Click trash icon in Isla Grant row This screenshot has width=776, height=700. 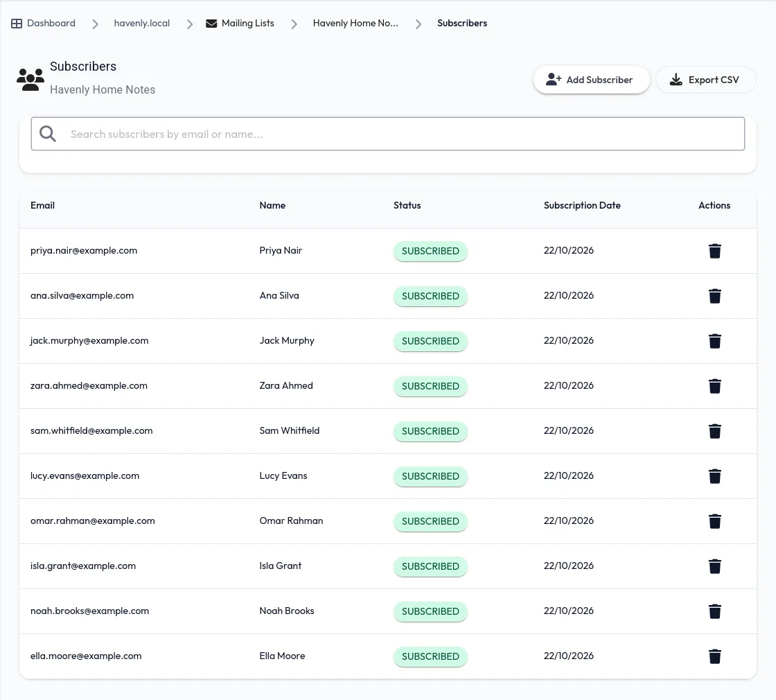pos(714,566)
